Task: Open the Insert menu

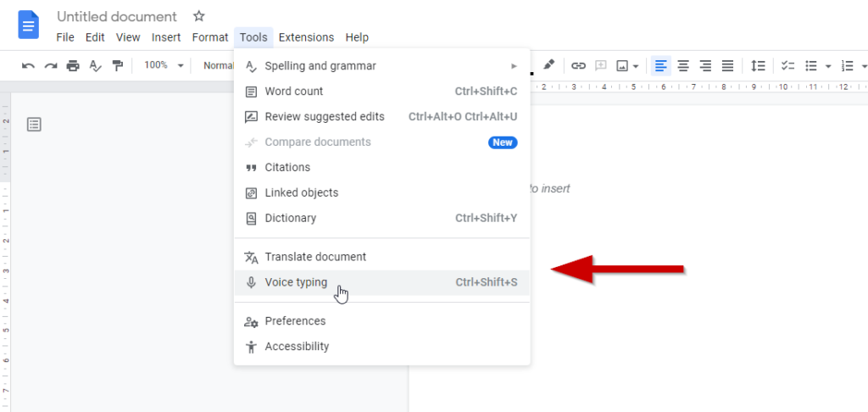Action: pyautogui.click(x=166, y=37)
